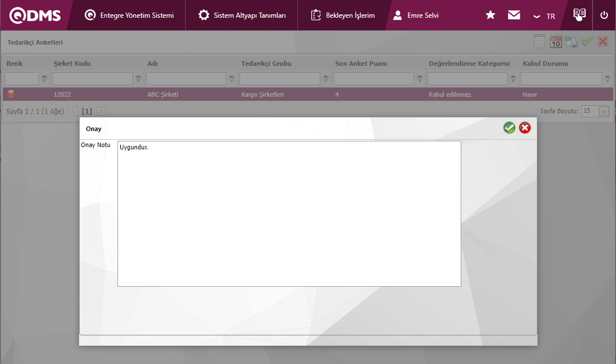Open the Entegre Yönetim Sistemi menu
The image size is (616, 364).
130,15
